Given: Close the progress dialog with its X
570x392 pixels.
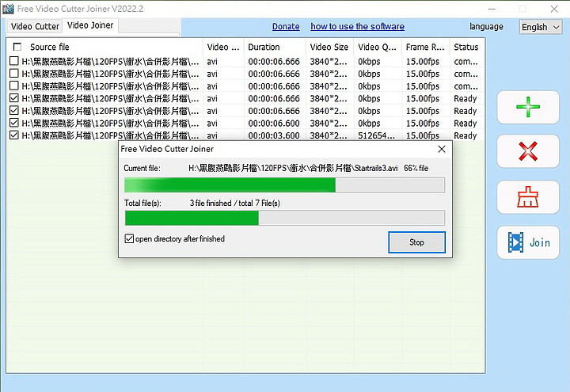Looking at the screenshot, I should 442,149.
